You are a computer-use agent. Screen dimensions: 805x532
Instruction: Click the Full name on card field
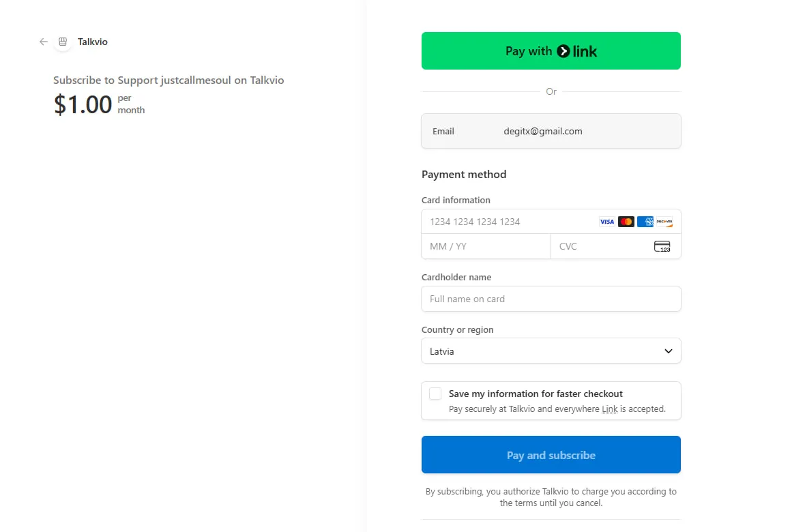[551, 299]
